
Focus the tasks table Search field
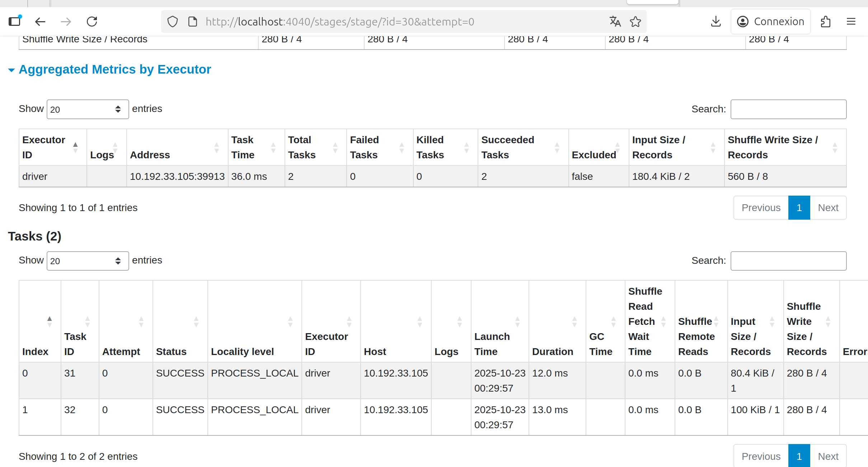[788, 261]
